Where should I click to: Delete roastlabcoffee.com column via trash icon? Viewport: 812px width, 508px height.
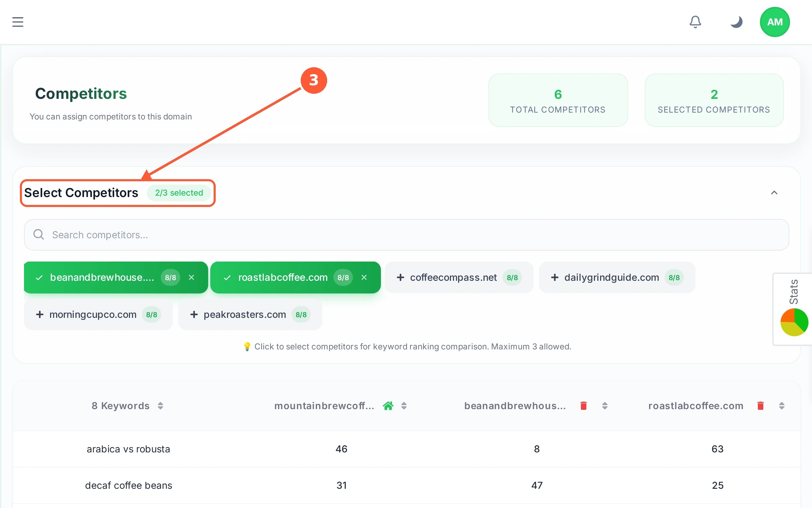760,406
